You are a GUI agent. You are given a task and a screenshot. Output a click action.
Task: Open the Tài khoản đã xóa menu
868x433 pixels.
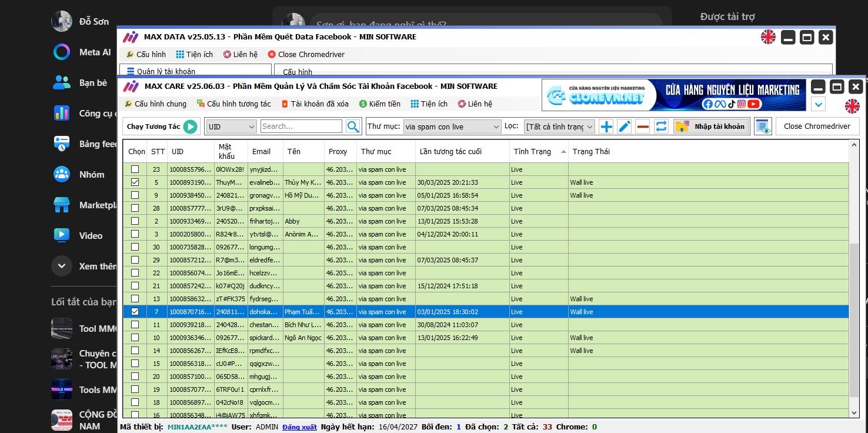315,104
